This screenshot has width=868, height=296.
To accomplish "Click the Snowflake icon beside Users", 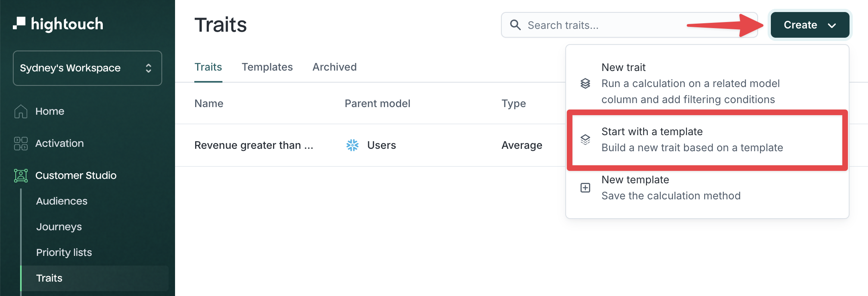I will pos(352,145).
